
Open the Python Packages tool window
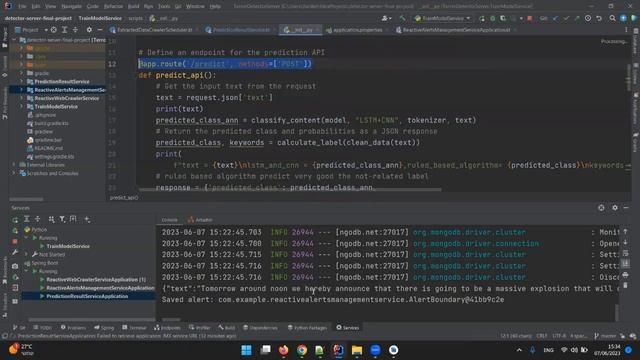(x=307, y=328)
